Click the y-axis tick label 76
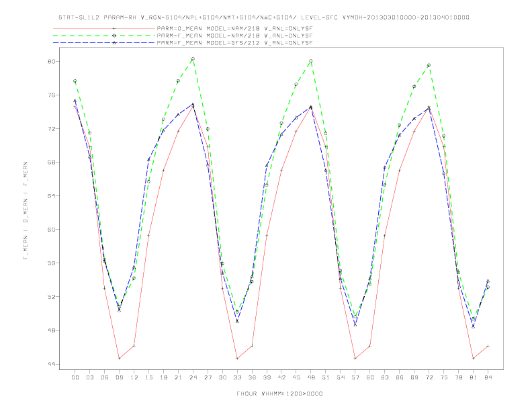Screen dimensions: 532x411 point(51,95)
